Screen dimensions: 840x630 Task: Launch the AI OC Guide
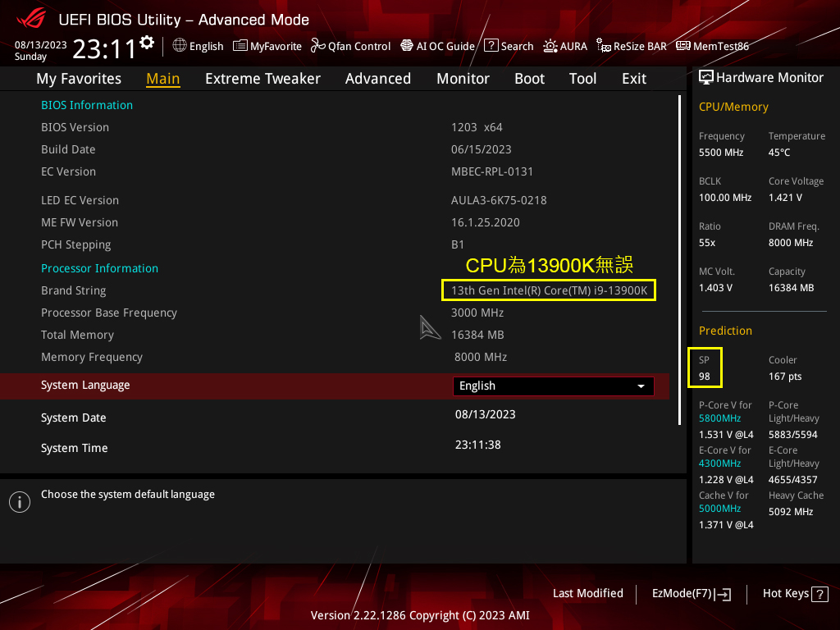click(437, 46)
